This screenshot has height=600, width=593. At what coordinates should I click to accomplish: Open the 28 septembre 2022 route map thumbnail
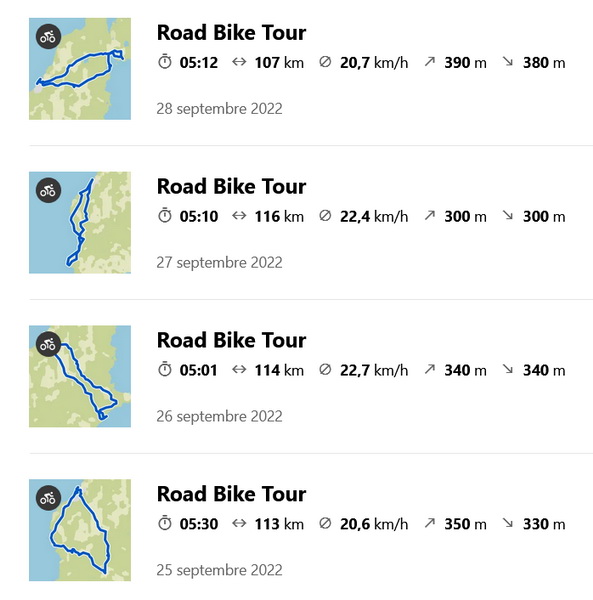pos(80,68)
